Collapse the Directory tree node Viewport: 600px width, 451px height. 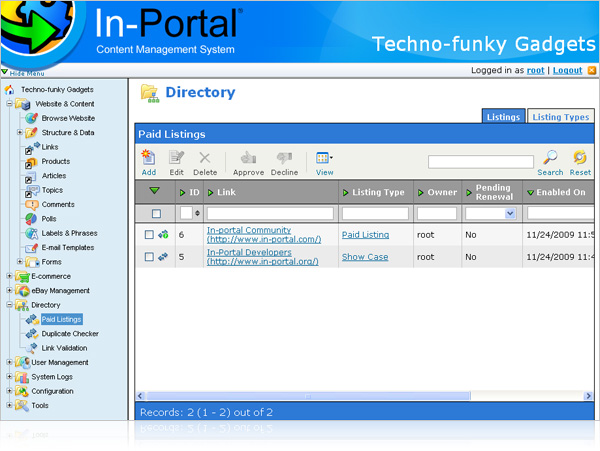click(9, 304)
